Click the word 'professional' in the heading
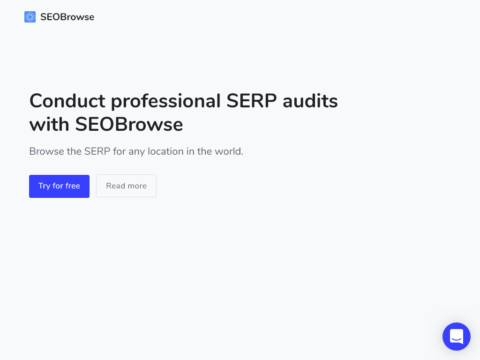 pos(166,102)
